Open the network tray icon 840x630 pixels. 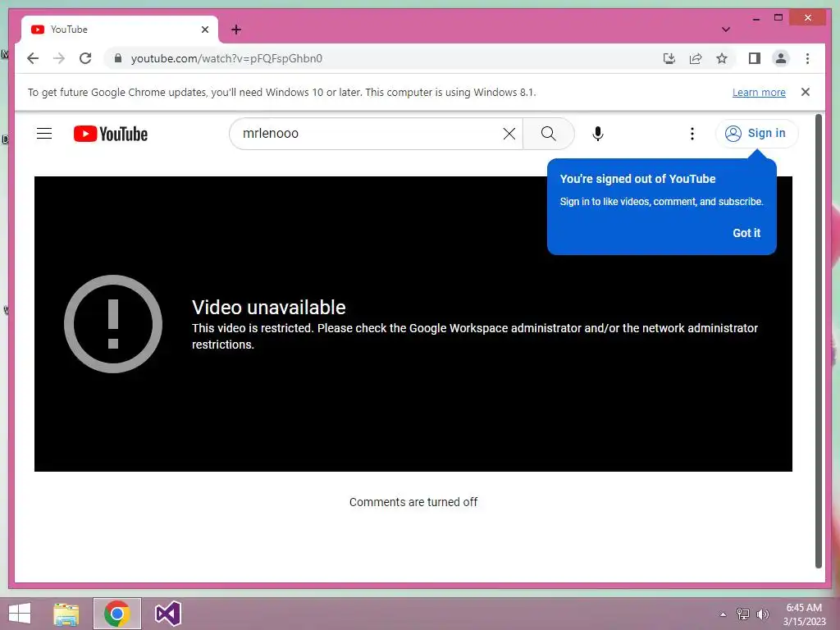[743, 614]
